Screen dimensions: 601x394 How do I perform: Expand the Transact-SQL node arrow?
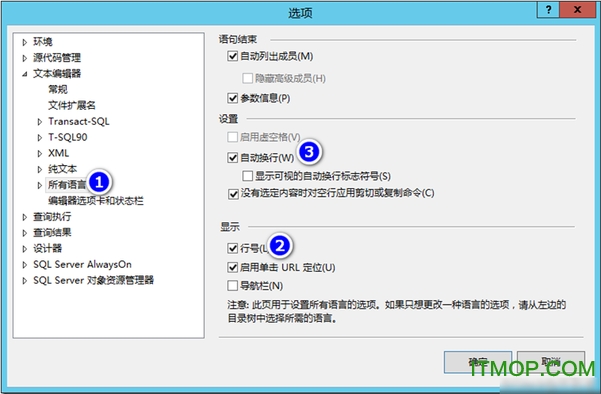(x=40, y=121)
